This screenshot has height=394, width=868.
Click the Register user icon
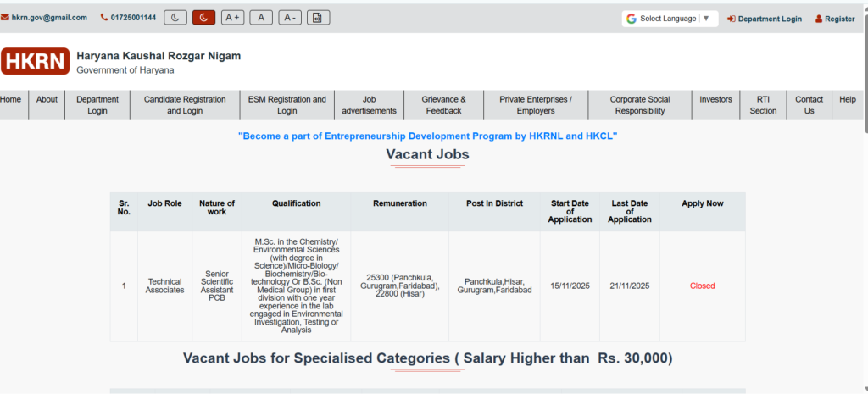819,19
